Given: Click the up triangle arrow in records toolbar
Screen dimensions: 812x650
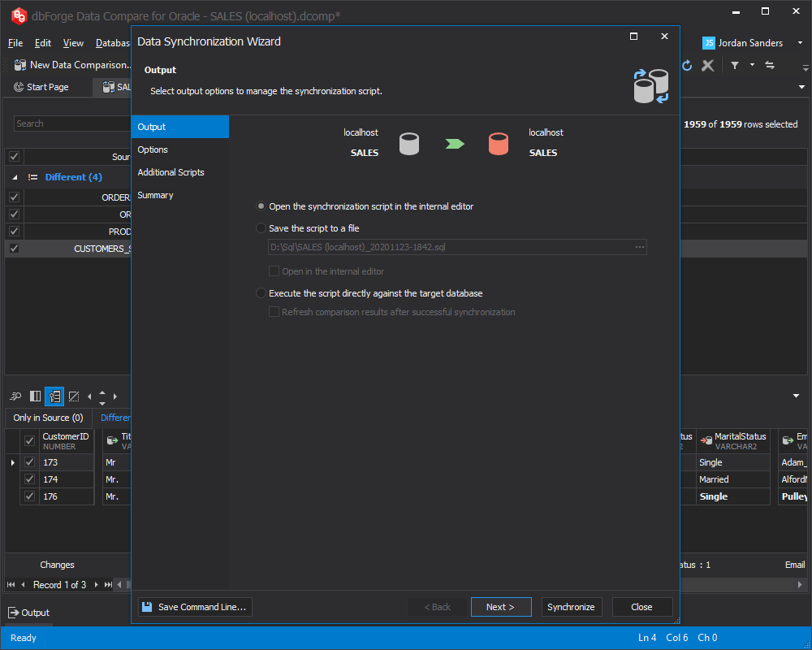Looking at the screenshot, I should [102, 392].
